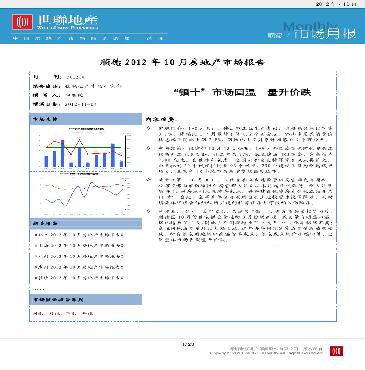Click the city names line at panel bottom
Image resolution: width=365 pixels, height=370 pixels.
pos(63,313)
